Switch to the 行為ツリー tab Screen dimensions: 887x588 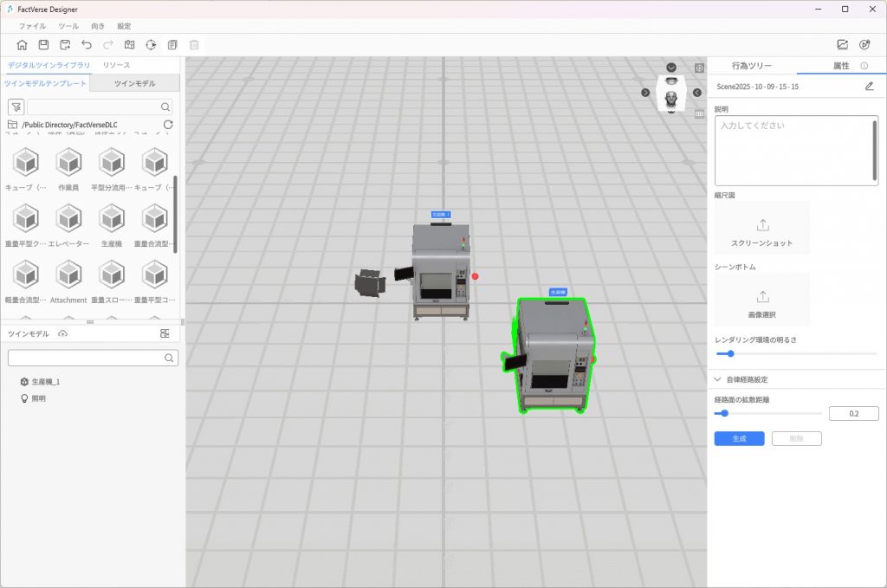tap(751, 66)
